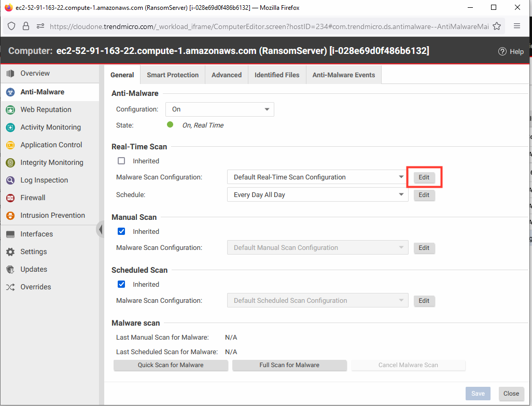The height and width of the screenshot is (406, 532).
Task: Select Intrusion Prevention in the sidebar
Action: [50, 215]
